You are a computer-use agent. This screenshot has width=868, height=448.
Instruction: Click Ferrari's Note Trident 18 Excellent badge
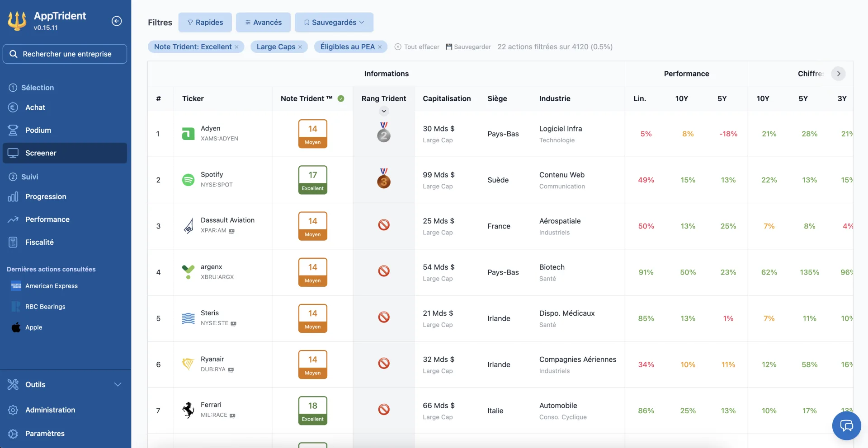point(313,411)
